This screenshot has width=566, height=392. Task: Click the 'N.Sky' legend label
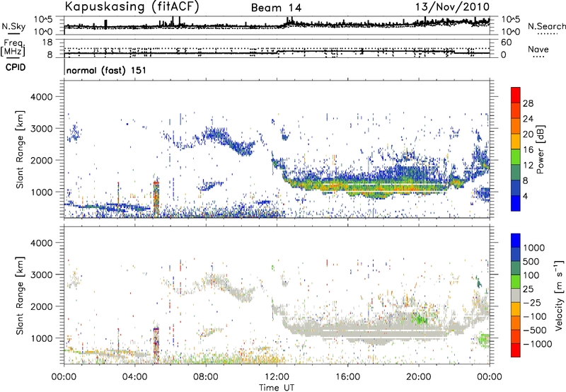click(13, 26)
